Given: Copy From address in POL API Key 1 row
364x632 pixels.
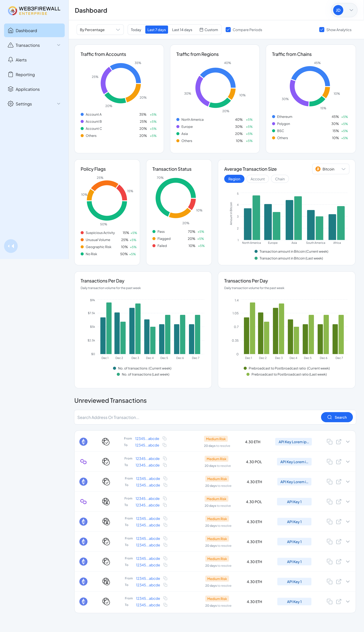Looking at the screenshot, I should (165, 498).
